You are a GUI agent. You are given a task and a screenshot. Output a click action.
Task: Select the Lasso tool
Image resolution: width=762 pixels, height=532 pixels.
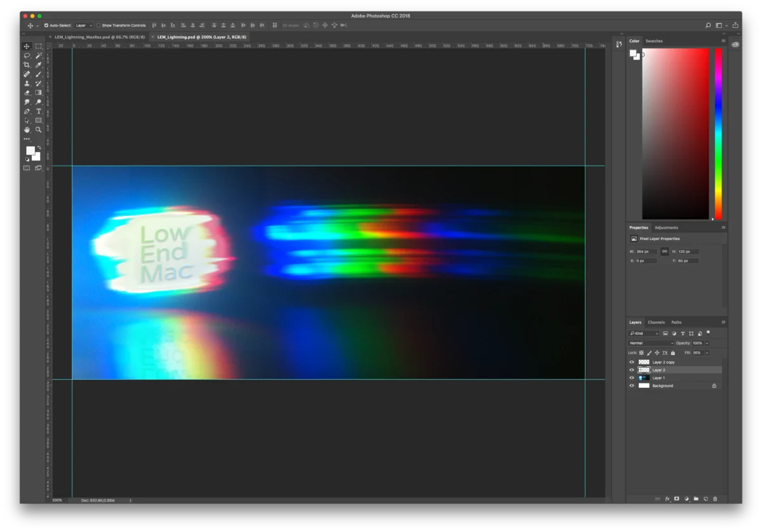click(27, 56)
